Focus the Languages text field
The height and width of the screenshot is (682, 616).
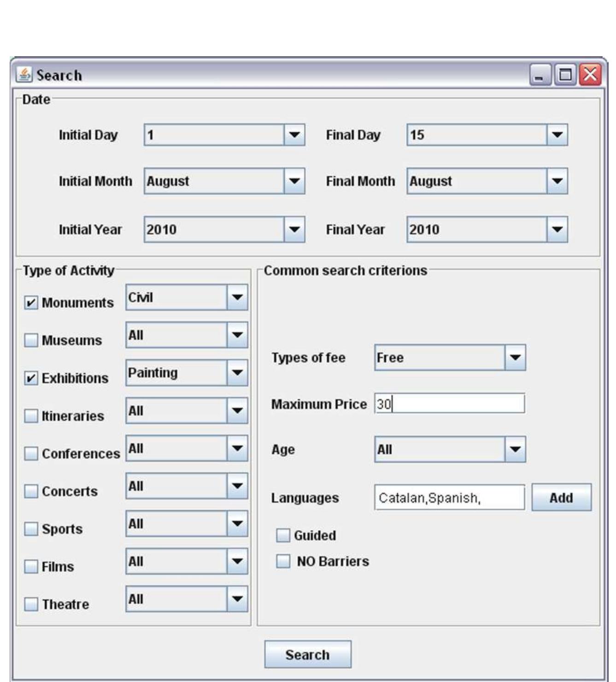[449, 498]
